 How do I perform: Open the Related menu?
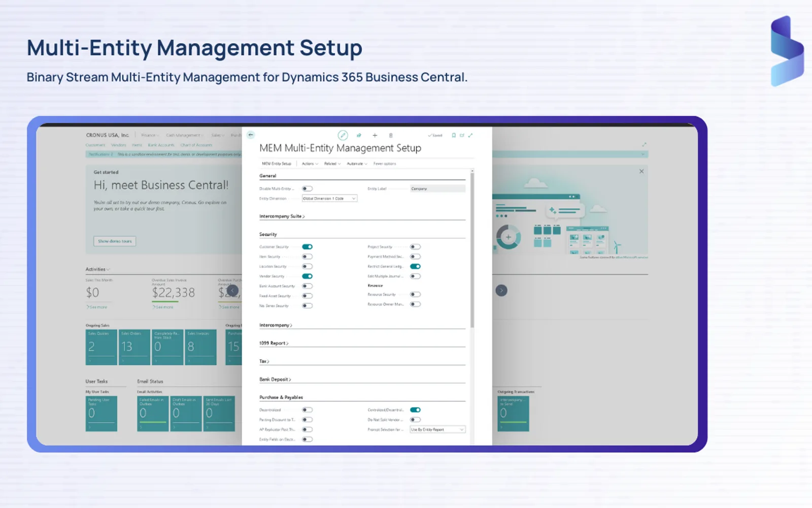332,164
